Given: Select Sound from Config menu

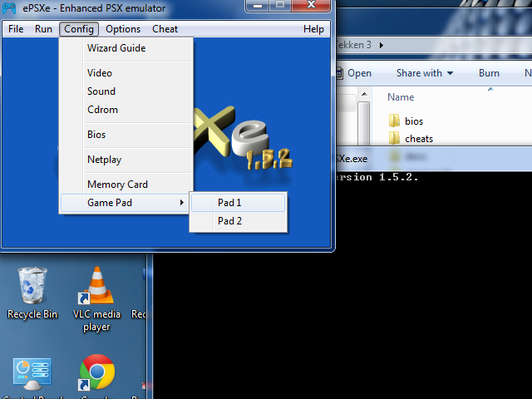Looking at the screenshot, I should (126, 91).
